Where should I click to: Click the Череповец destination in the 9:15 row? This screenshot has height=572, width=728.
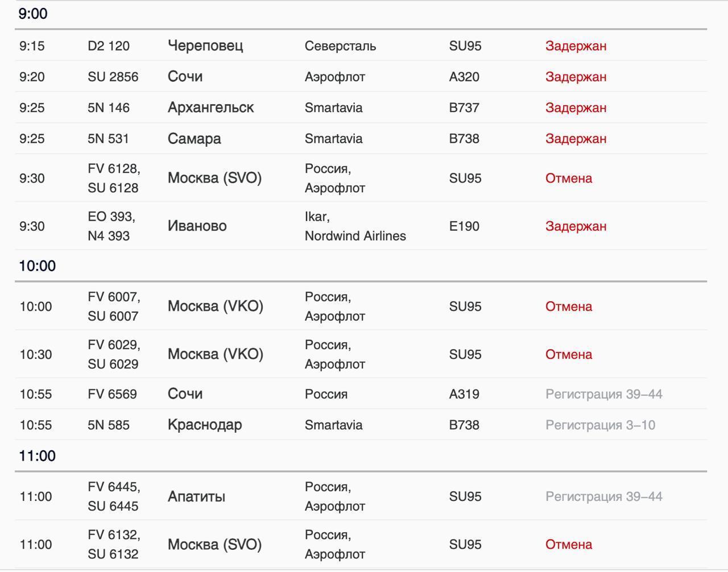(205, 46)
